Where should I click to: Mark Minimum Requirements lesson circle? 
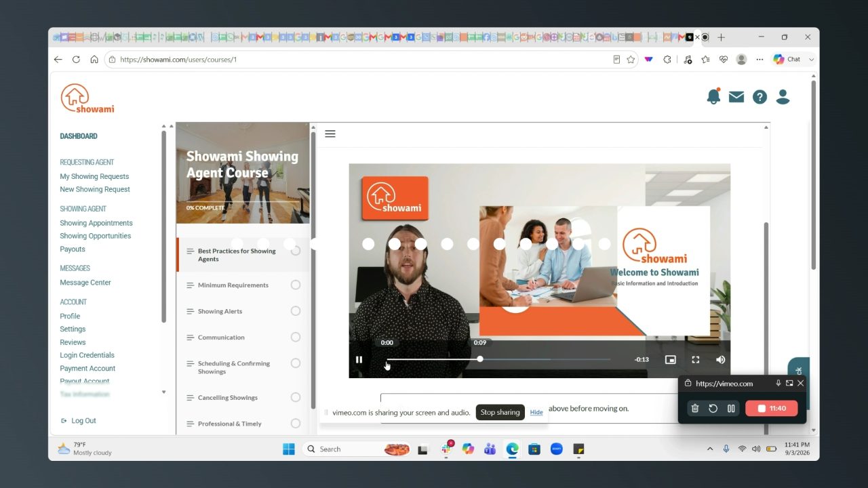tap(296, 285)
